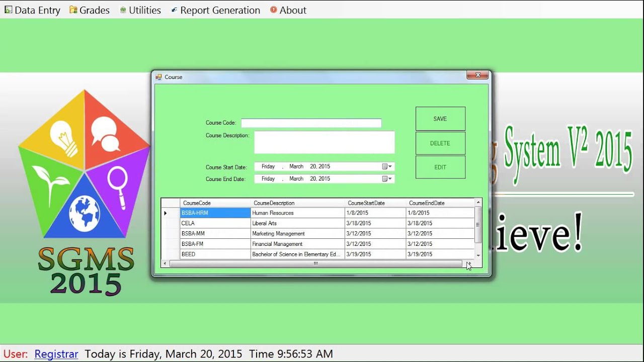Image resolution: width=644 pixels, height=362 pixels.
Task: Click the grid vertical scrollbar down arrow
Action: [478, 255]
